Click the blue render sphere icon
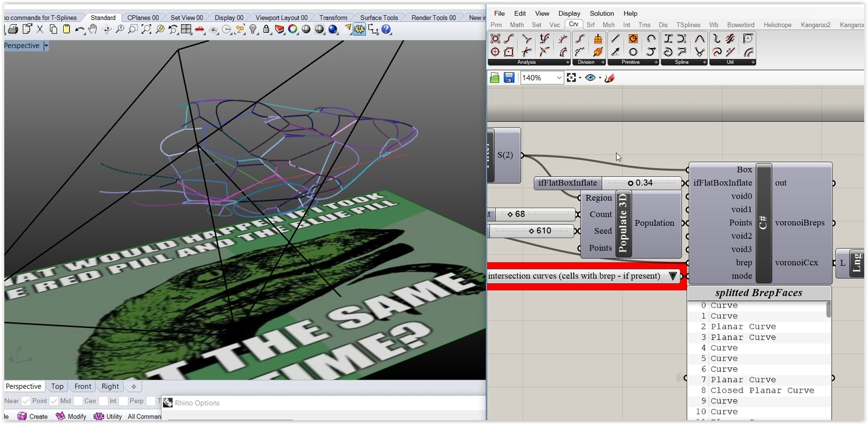The image size is (868, 424). coord(333,29)
